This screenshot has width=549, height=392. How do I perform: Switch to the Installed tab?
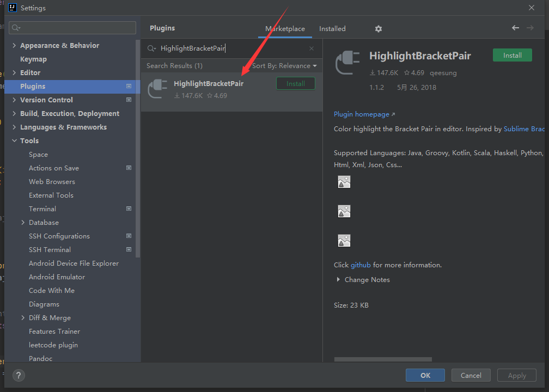(x=332, y=29)
